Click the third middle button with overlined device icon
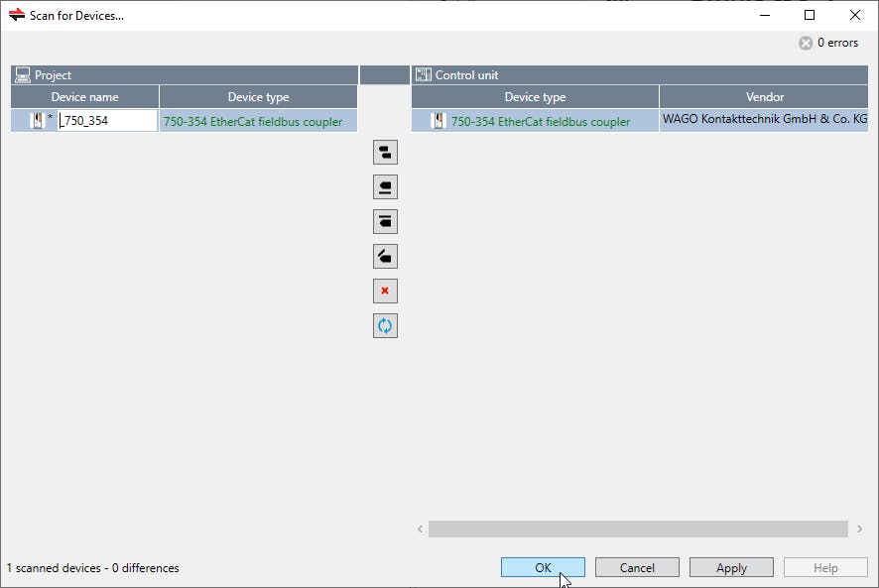879x588 pixels. pos(385,222)
